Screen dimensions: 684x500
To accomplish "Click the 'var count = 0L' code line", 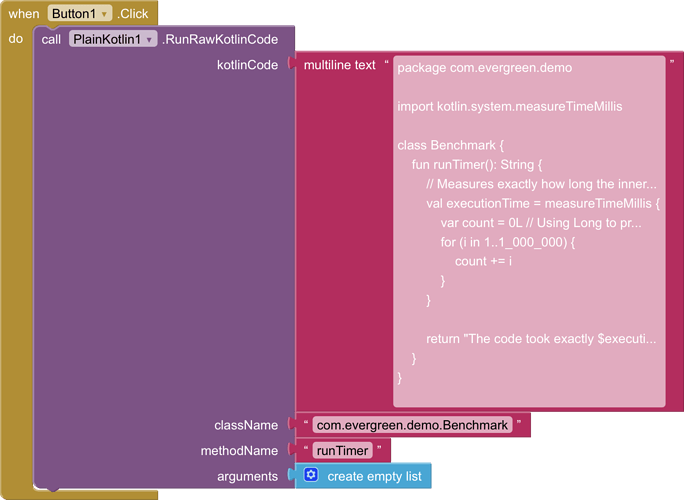I will point(541,223).
